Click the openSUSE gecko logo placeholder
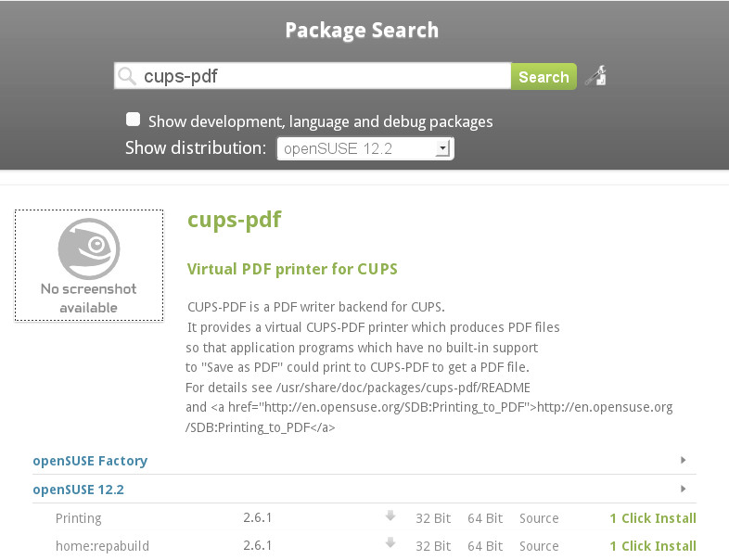The height and width of the screenshot is (560, 729). click(x=89, y=249)
